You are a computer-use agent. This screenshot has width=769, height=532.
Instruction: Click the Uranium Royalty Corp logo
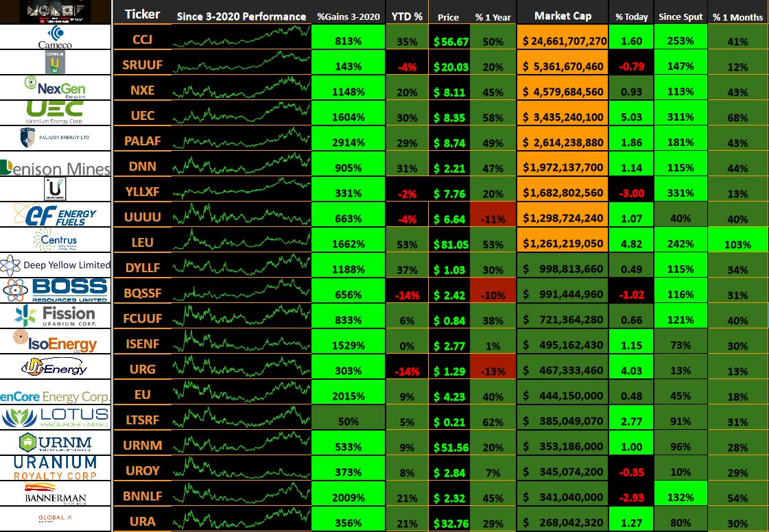point(55,468)
